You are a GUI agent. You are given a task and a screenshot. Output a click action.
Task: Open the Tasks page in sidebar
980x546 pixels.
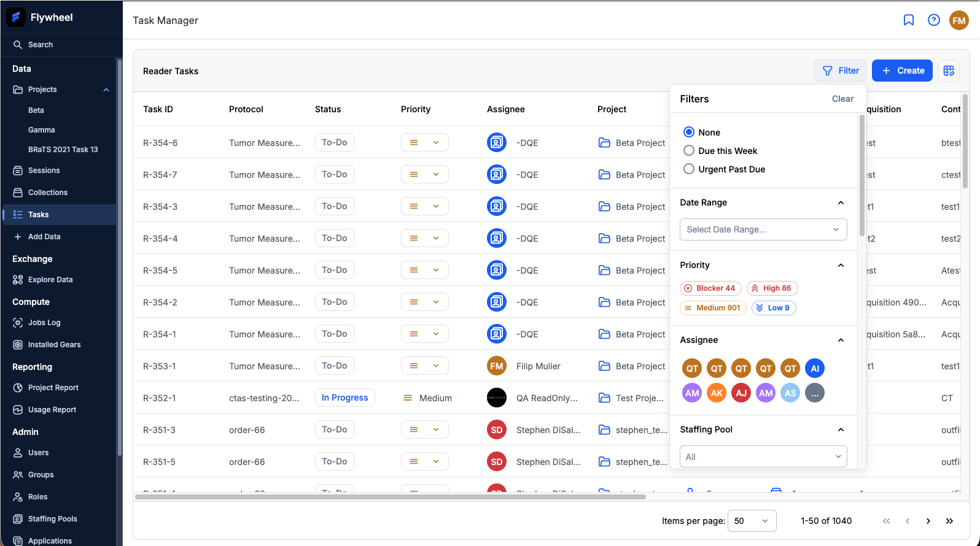click(x=59, y=215)
